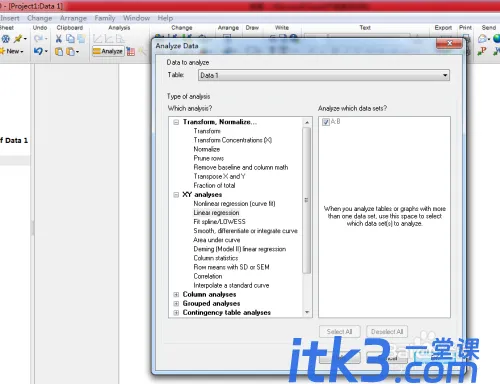Screen dimensions: 500x384
Task: Open the Family menu
Action: (x=105, y=18)
